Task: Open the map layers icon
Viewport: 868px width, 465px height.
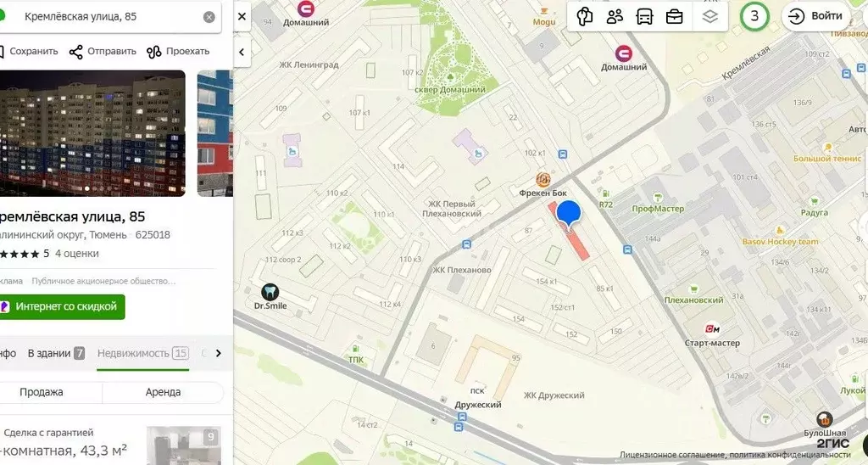Action: coord(709,17)
